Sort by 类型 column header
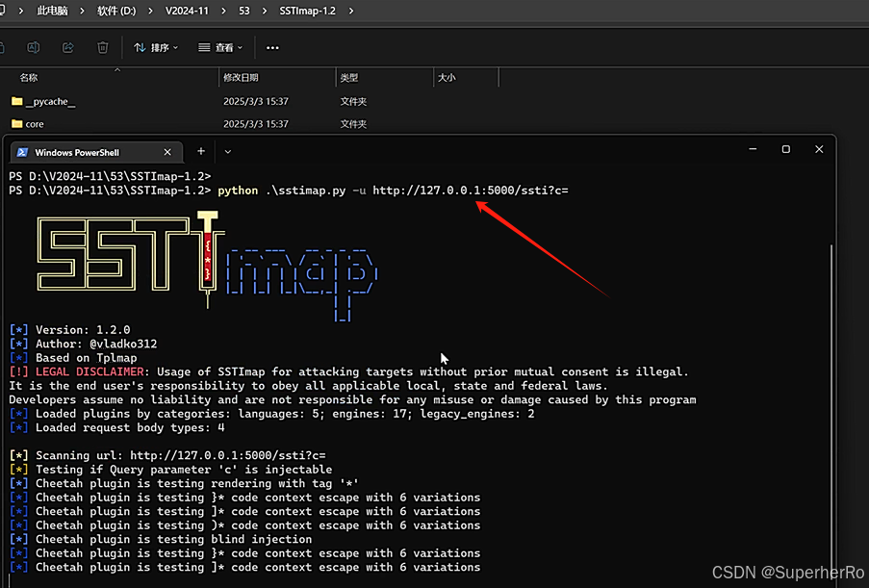The height and width of the screenshot is (588, 869). point(349,78)
